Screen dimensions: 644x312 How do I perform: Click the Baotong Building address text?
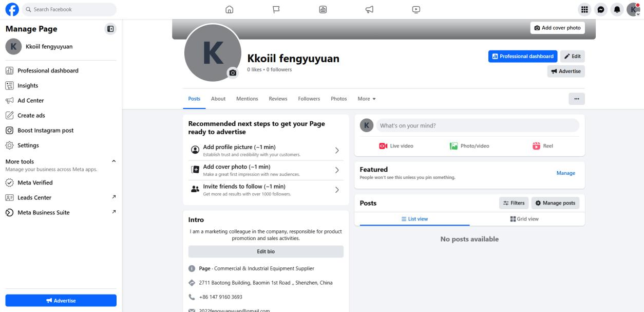[x=266, y=283]
